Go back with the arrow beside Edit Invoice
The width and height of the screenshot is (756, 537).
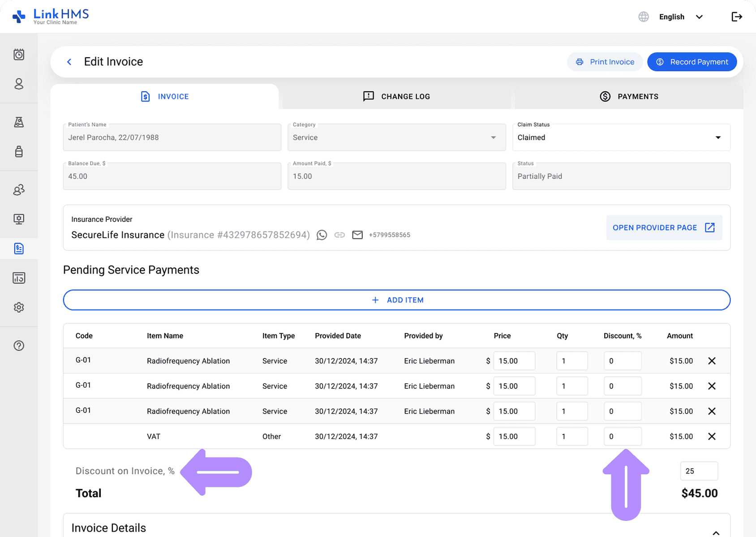pyautogui.click(x=69, y=62)
